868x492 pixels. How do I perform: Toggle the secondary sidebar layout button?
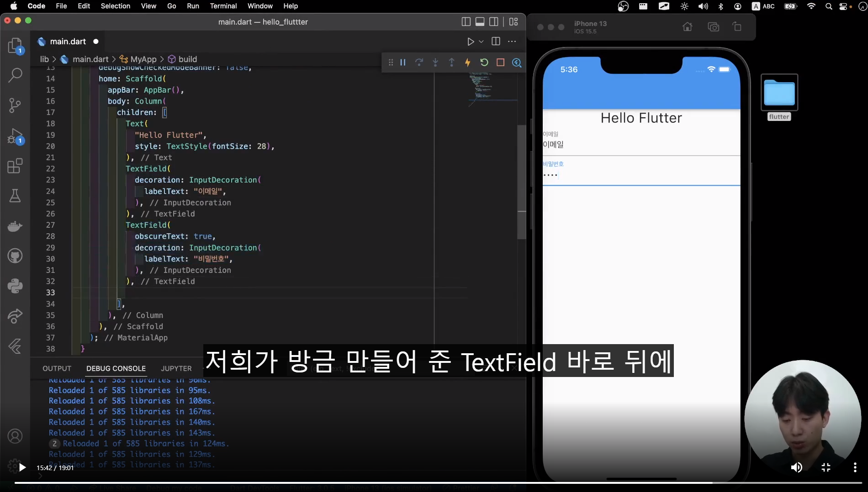point(494,21)
